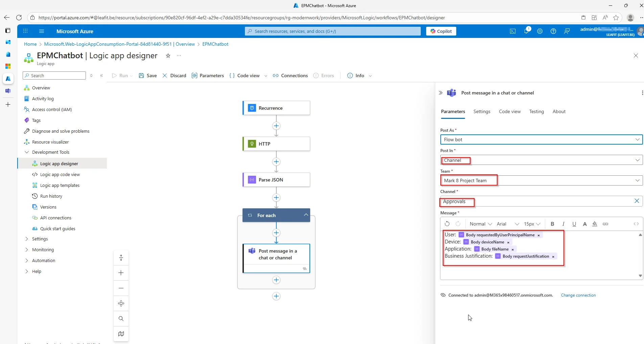Collapse Development Tools section in sidebar
644x344 pixels.
(27, 152)
